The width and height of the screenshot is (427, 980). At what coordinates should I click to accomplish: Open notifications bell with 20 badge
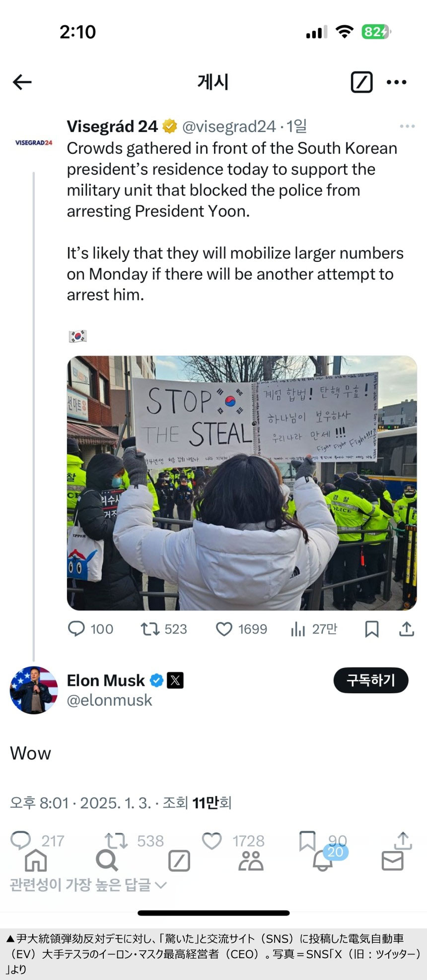[x=323, y=861]
